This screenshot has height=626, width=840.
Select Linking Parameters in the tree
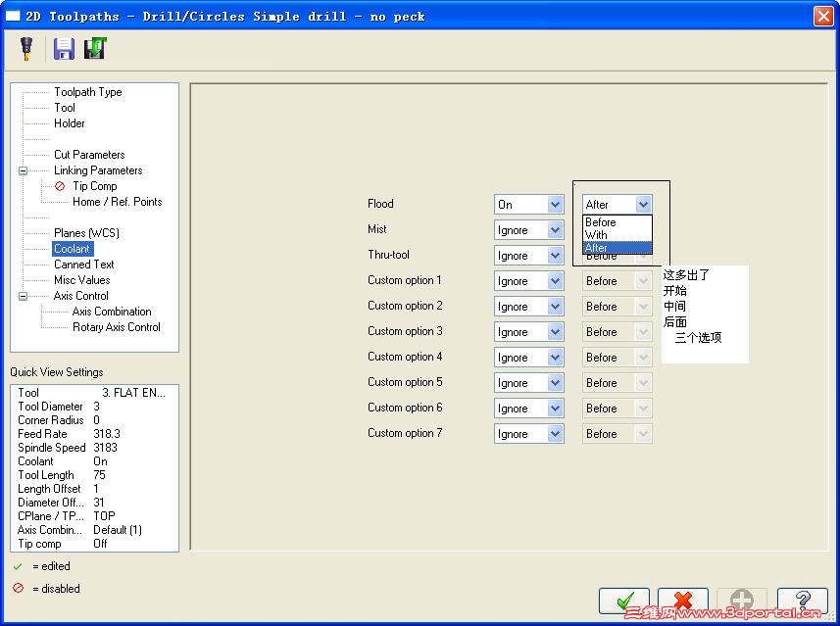pos(98,170)
